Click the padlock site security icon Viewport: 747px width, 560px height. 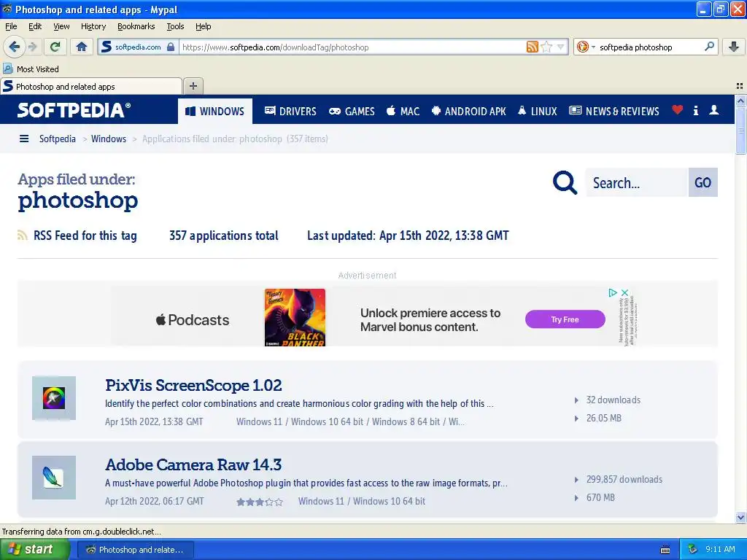coord(171,47)
